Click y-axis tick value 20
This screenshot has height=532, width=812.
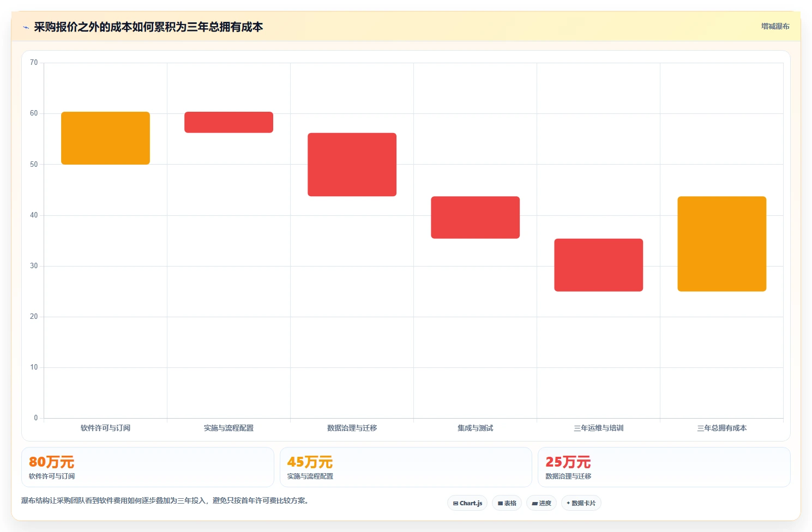tap(34, 317)
